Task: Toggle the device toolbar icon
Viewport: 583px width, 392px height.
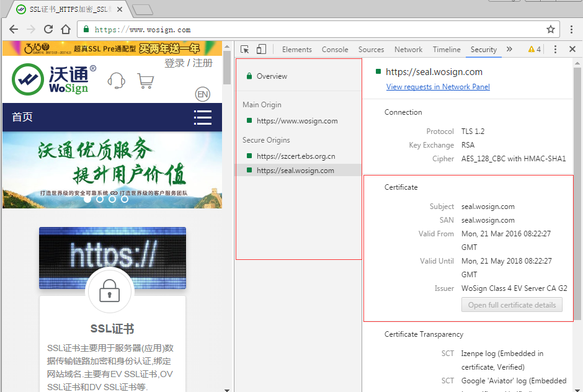Action: click(x=261, y=50)
